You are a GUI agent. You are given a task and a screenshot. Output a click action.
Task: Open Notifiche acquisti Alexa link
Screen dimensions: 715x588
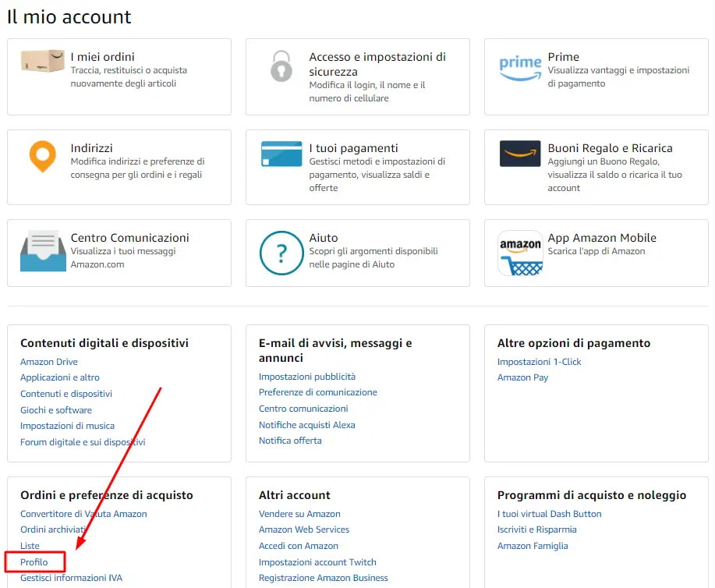(307, 425)
